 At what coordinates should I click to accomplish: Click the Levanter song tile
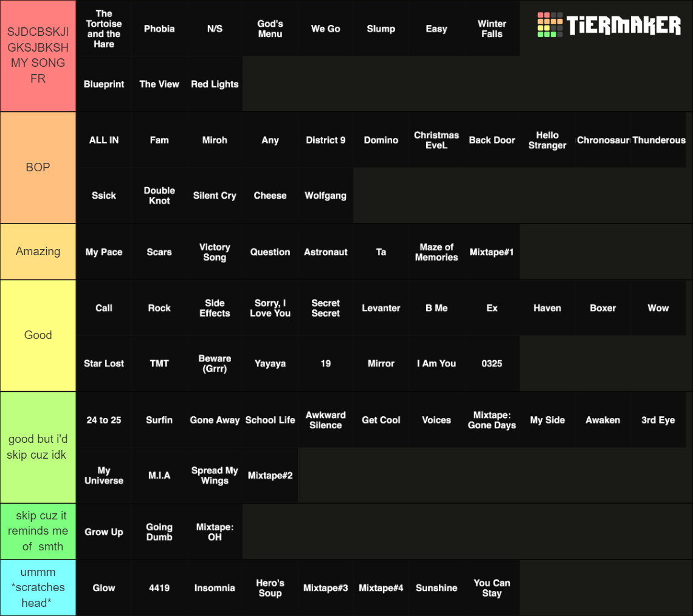(381, 308)
